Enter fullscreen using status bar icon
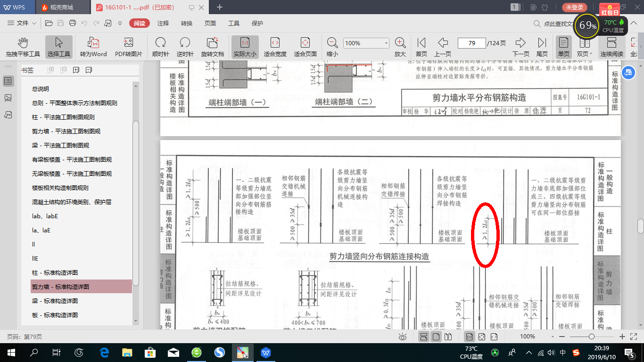Screen dimensions: 644x362 click(x=633, y=337)
